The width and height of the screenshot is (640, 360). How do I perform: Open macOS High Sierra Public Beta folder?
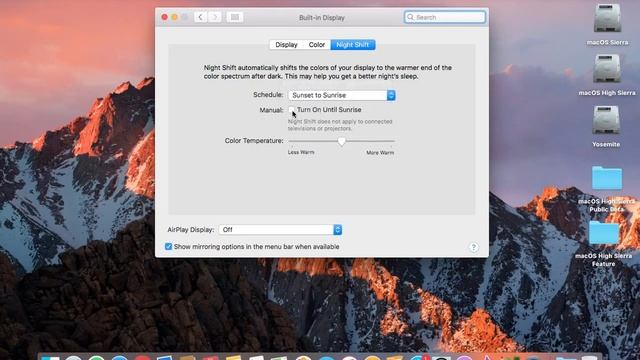pos(607,178)
